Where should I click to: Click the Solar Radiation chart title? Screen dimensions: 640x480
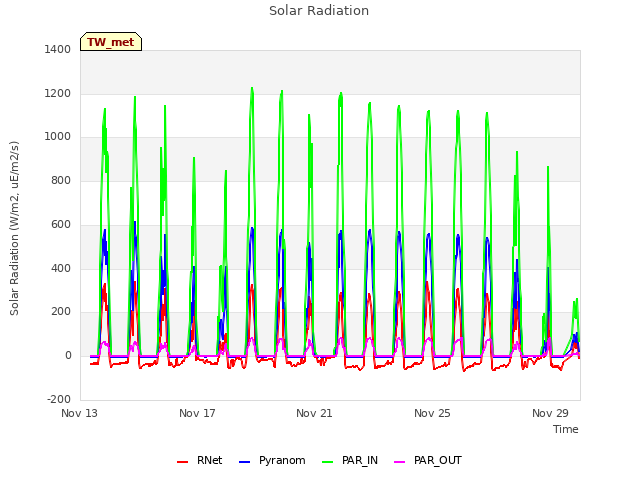tap(319, 11)
